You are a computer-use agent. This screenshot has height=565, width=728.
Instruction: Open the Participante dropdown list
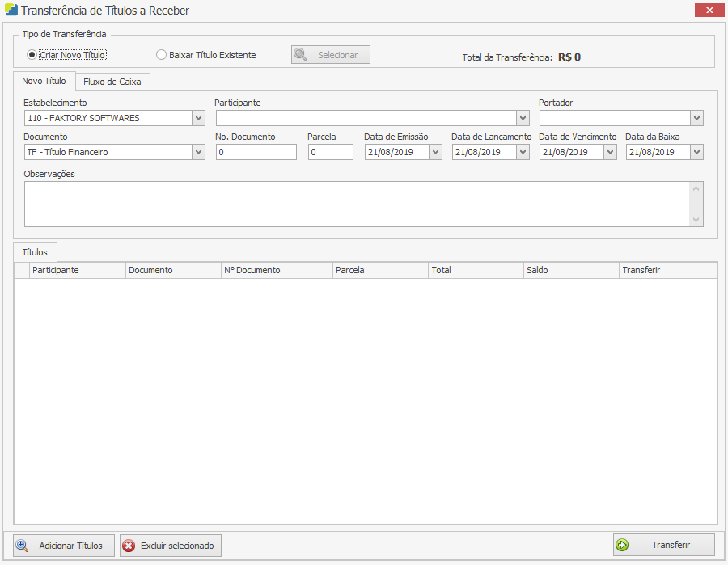coord(522,118)
